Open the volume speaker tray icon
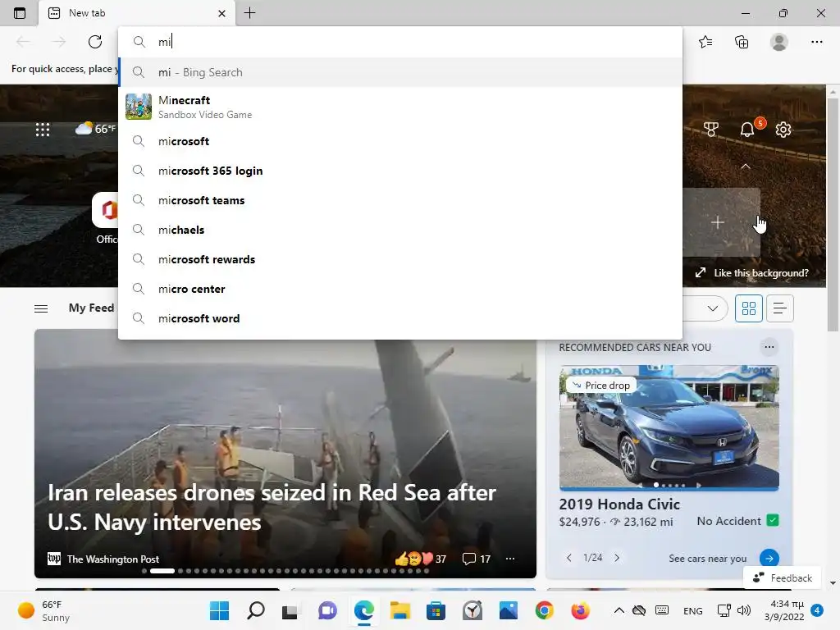This screenshot has width=840, height=630. pos(744,610)
